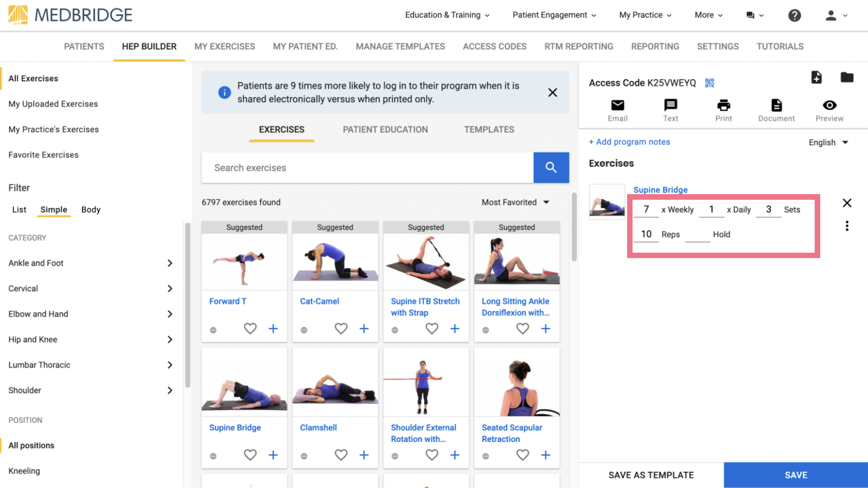868x488 pixels.
Task: Add Seated Scapular Retraction to program
Action: pyautogui.click(x=546, y=455)
